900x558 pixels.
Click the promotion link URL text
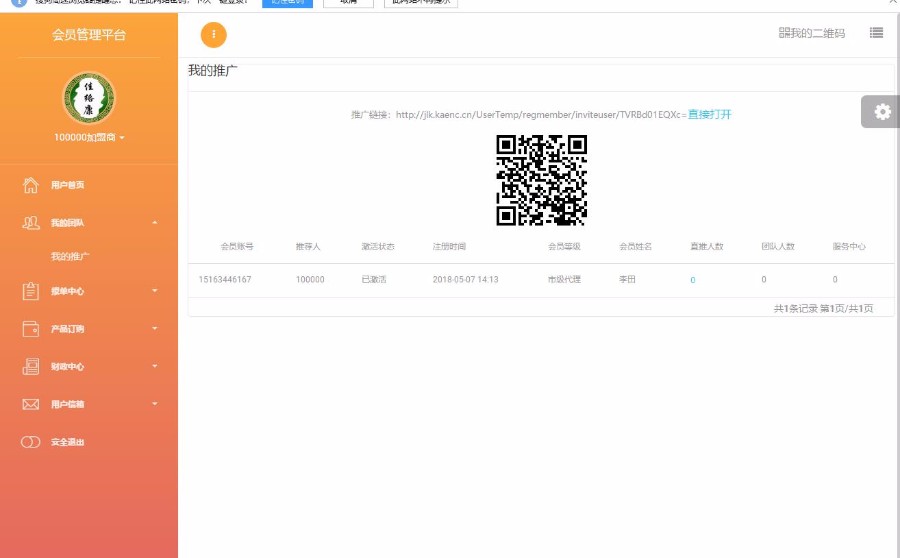point(541,115)
